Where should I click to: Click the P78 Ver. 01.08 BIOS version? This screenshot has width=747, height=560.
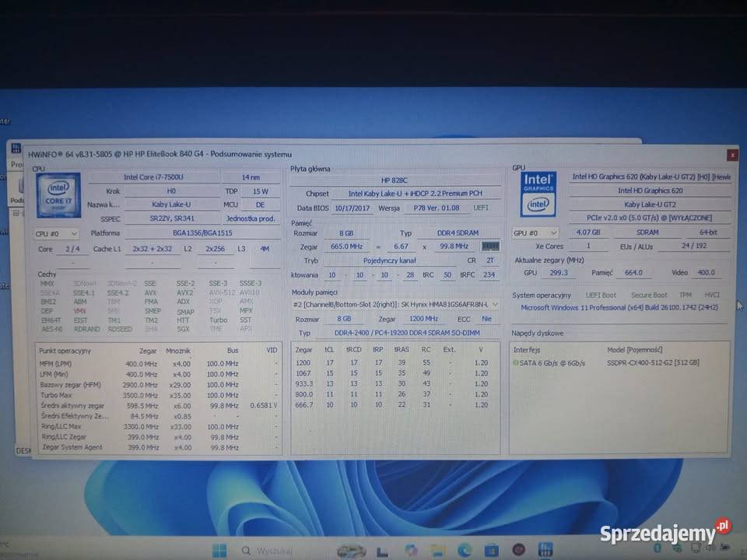436,208
